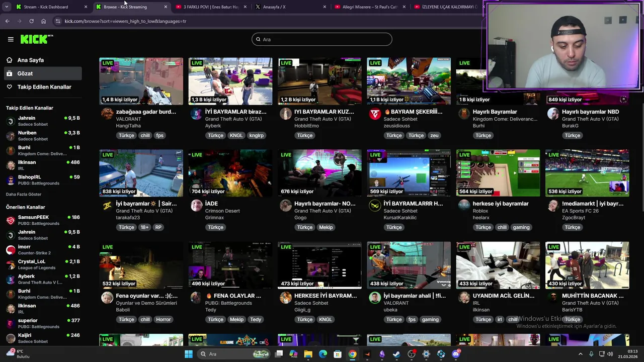Click the Gogo channel avatar
The height and width of the screenshot is (362, 644).
point(286,206)
